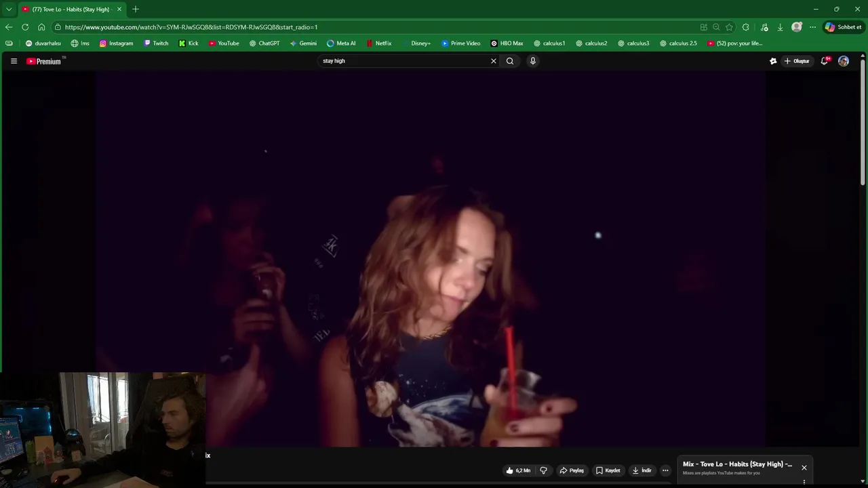Open the YouTube hamburger guide menu
Viewport: 868px width, 488px height.
pos(14,61)
